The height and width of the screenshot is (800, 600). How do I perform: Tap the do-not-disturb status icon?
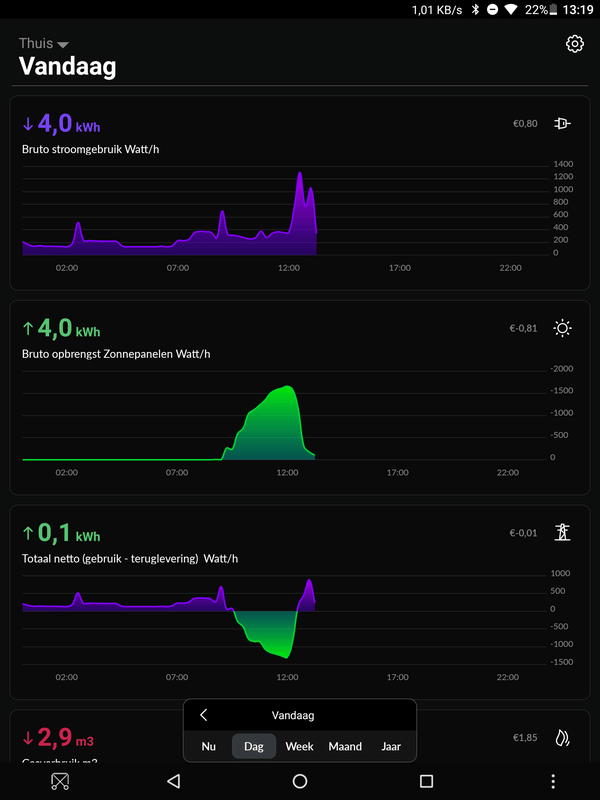(492, 10)
